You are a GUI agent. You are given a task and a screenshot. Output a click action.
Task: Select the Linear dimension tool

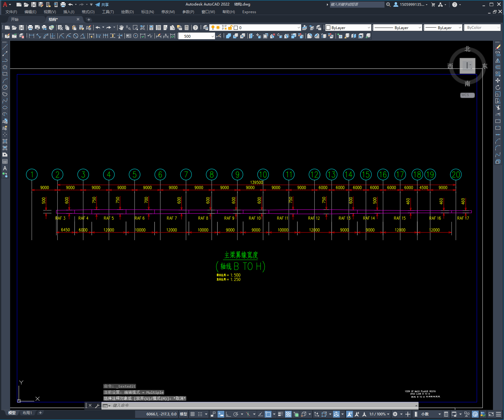pyautogui.click(x=32, y=36)
